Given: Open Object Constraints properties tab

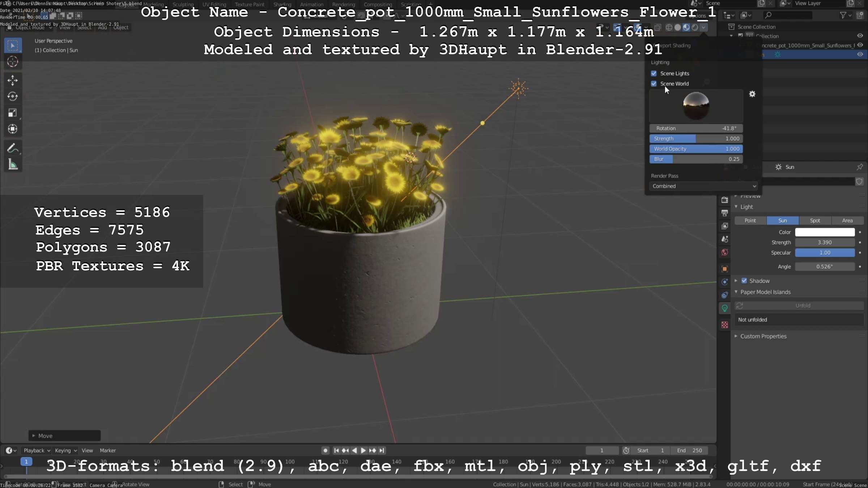Looking at the screenshot, I should pyautogui.click(x=725, y=295).
